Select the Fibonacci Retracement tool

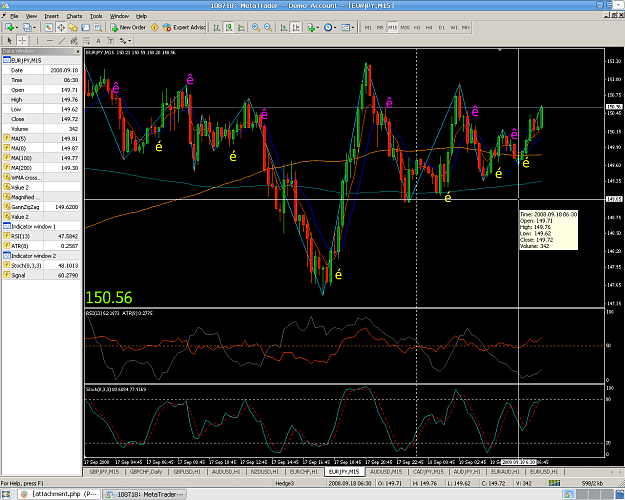tap(86, 40)
